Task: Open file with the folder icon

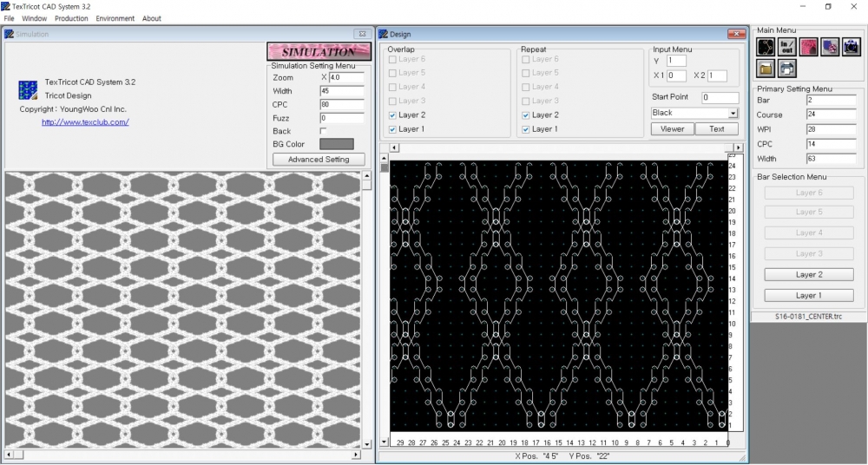Action: 766,69
